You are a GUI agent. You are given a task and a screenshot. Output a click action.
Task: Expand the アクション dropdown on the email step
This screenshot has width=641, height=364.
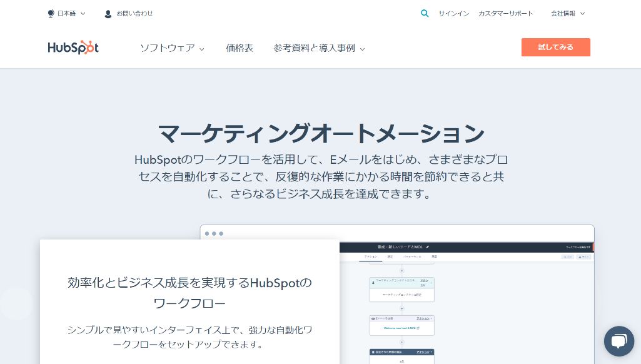tap(425, 318)
